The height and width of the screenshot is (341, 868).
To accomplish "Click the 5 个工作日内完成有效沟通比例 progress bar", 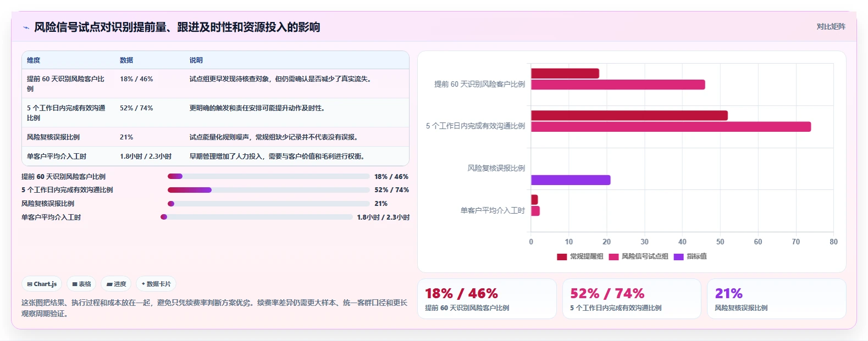I will pos(268,190).
